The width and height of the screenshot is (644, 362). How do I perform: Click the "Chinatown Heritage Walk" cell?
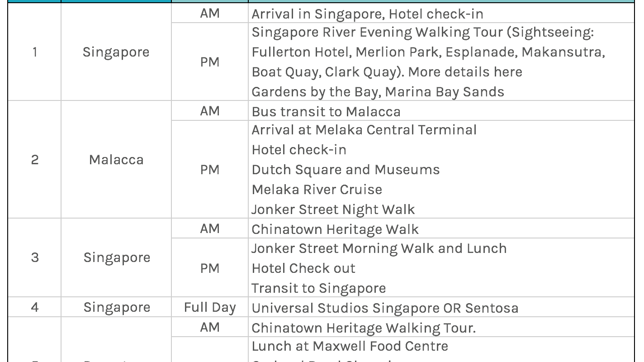[335, 229]
